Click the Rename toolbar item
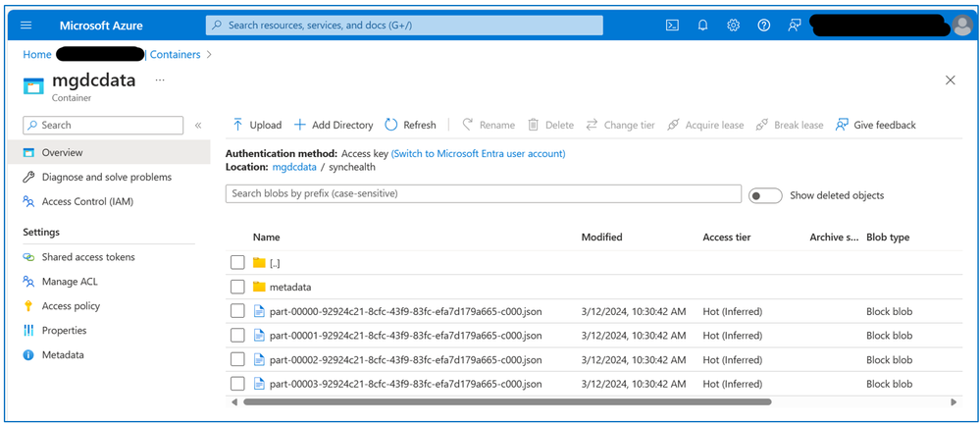 [x=489, y=125]
